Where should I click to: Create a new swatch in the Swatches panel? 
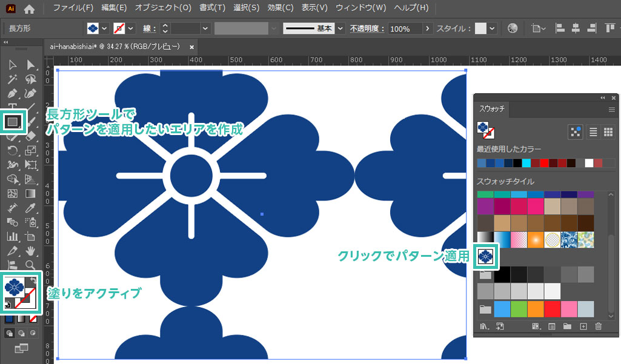[583, 326]
